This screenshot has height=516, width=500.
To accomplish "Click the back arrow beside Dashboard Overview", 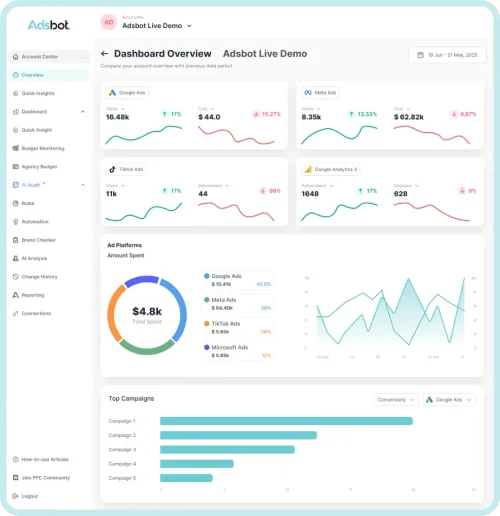I will pos(105,54).
